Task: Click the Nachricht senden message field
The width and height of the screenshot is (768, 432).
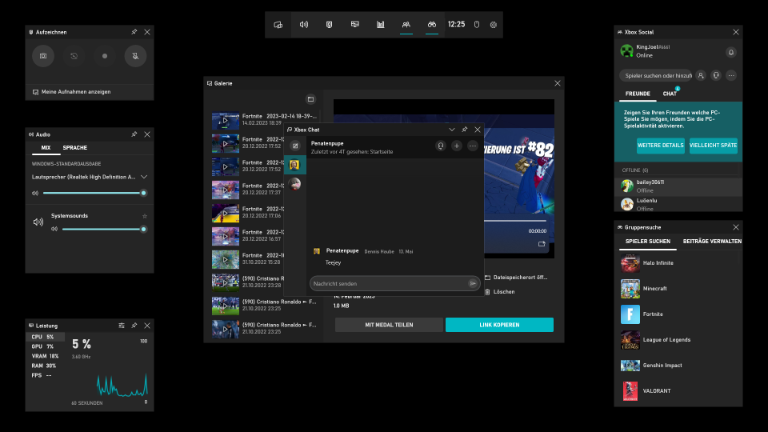Action: tap(385, 283)
